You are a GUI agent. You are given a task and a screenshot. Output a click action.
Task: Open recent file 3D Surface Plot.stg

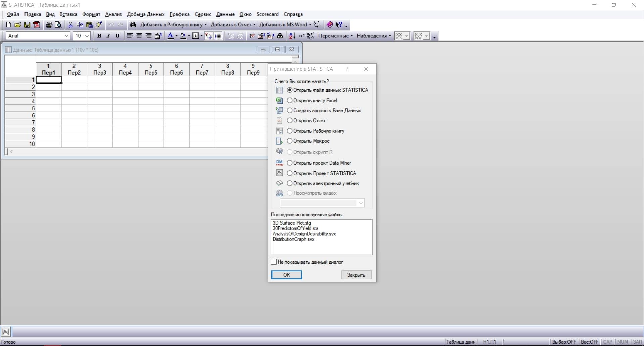[x=292, y=223]
